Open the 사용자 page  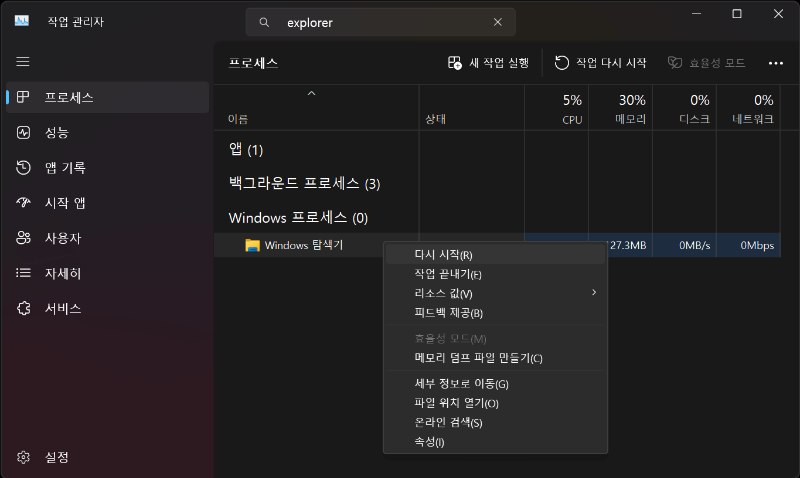[x=108, y=238]
